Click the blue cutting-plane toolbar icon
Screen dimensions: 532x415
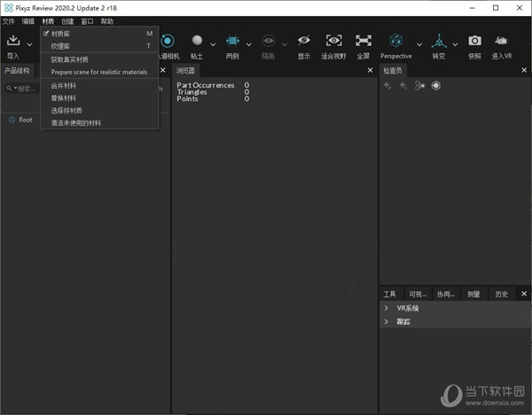(232, 41)
